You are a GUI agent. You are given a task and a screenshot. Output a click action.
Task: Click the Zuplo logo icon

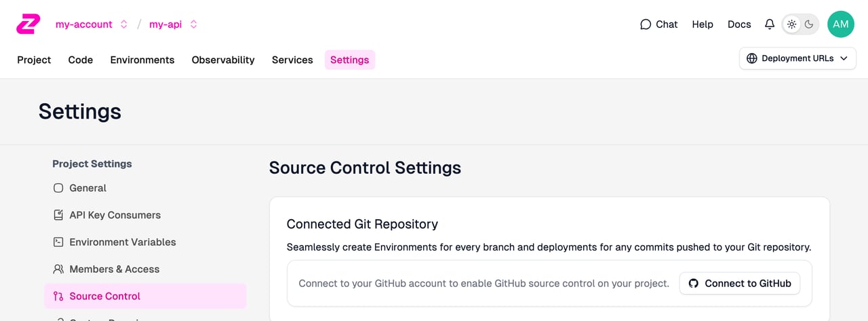[x=28, y=24]
